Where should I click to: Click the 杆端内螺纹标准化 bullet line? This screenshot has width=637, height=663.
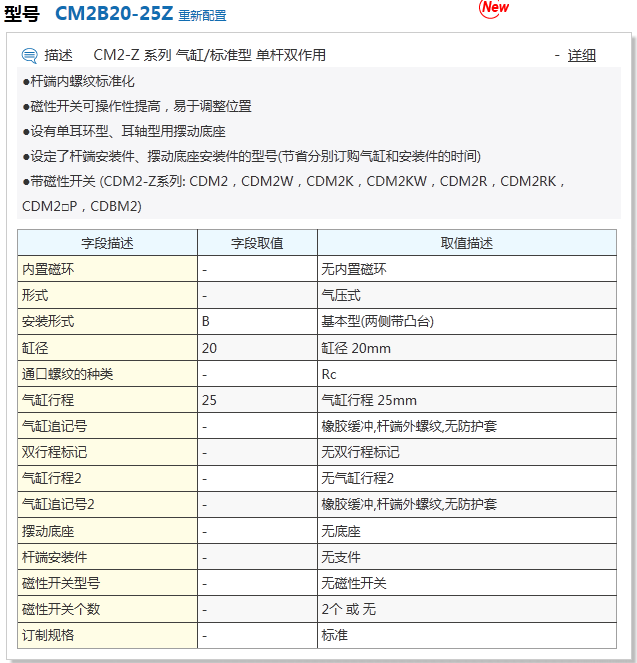tap(79, 81)
